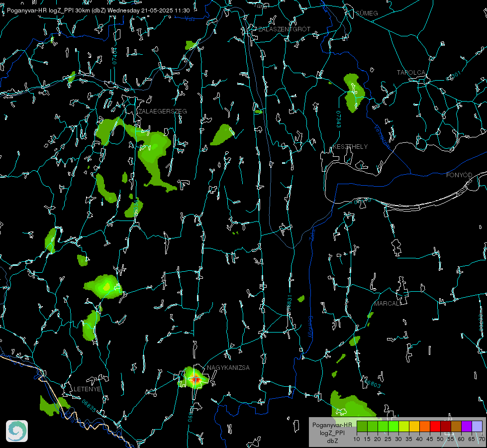
Task: Select the LETENYE city label
Action: pos(87,389)
